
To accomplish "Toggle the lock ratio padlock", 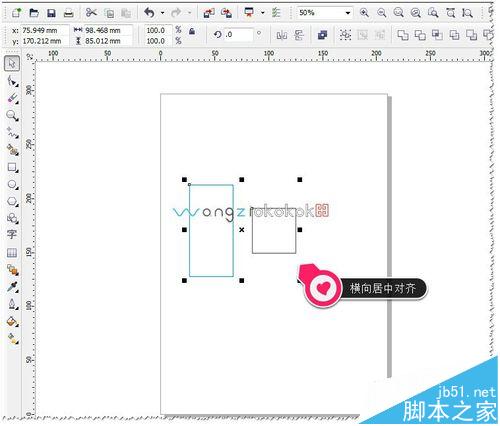I will pyautogui.click(x=192, y=31).
